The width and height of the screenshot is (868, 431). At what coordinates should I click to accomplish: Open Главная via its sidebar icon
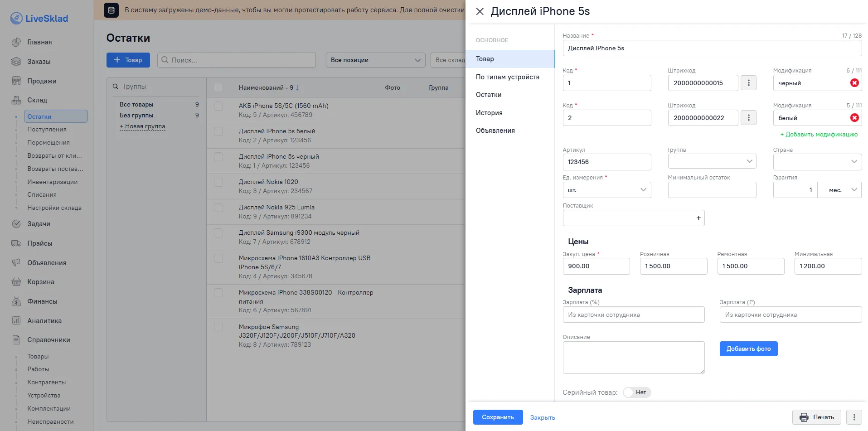pyautogui.click(x=16, y=42)
